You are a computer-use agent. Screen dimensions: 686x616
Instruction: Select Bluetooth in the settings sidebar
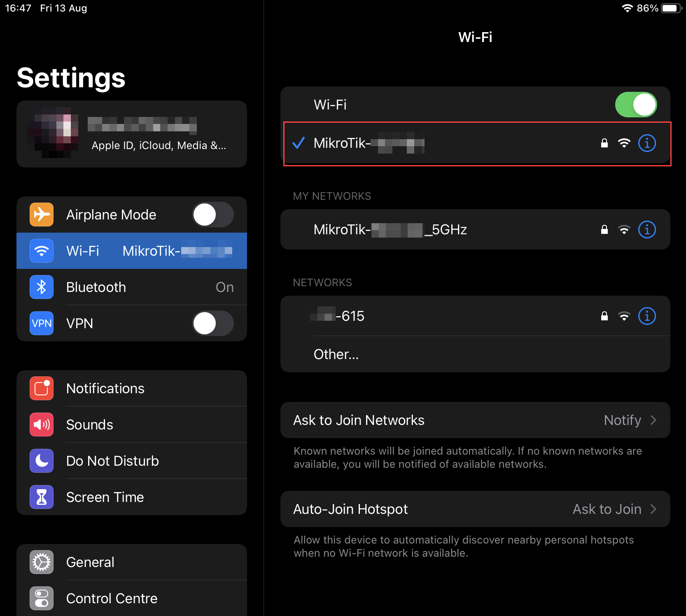click(x=132, y=287)
